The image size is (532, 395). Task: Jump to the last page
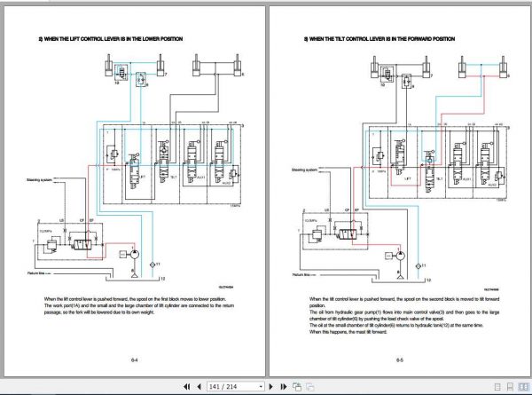284,386
